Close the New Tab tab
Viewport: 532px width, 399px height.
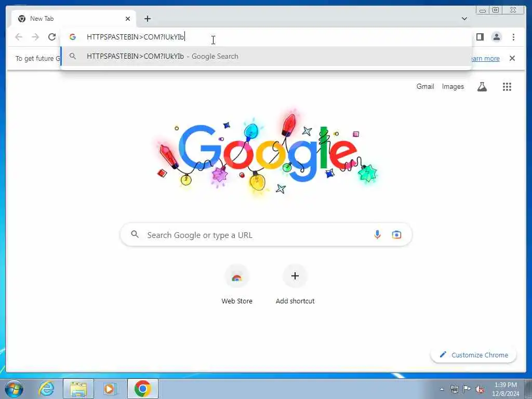(x=128, y=19)
